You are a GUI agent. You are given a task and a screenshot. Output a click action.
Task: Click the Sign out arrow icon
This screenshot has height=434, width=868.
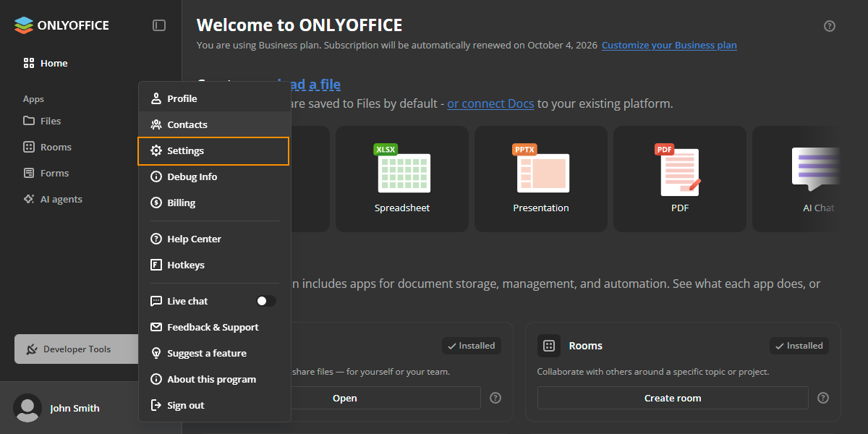pos(156,405)
